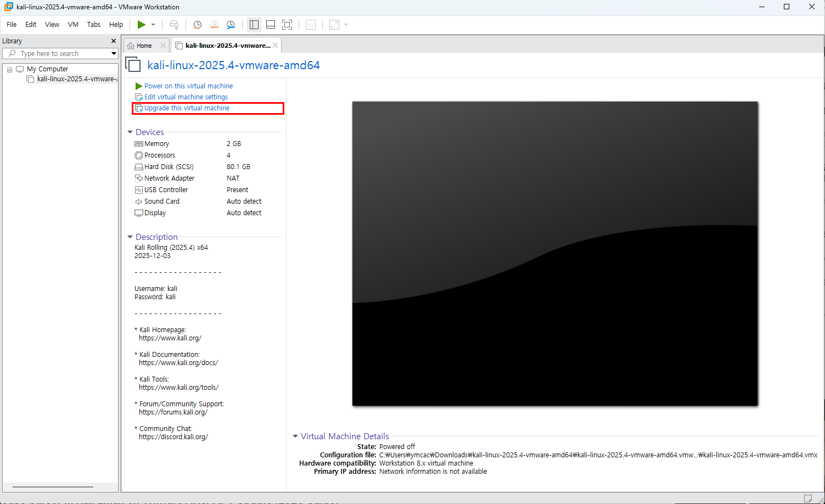Click Edit virtual machine settings
Image resolution: width=825 pixels, height=504 pixels.
186,97
